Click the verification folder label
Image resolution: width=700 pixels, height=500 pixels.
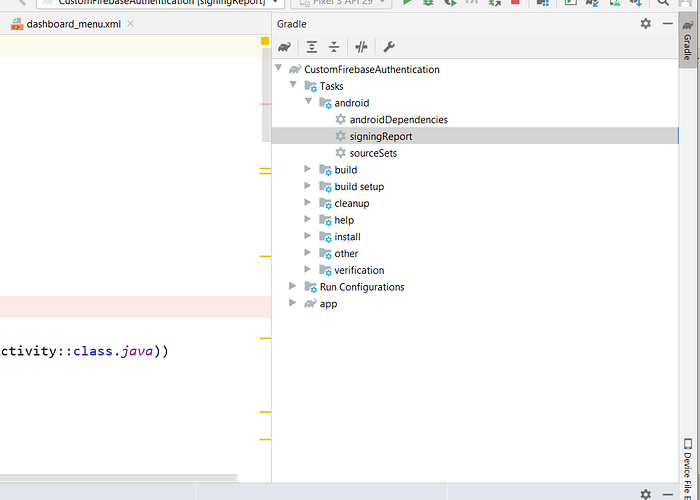coord(359,271)
